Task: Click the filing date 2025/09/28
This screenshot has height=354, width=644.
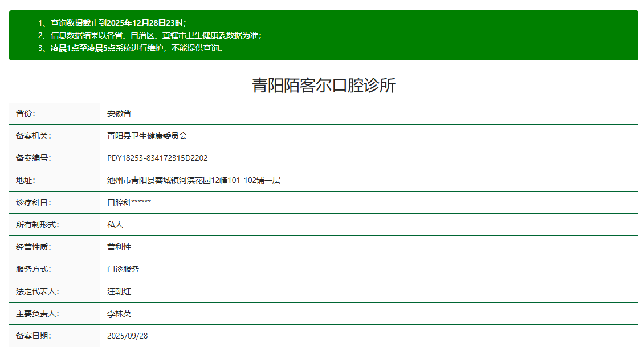Action: [127, 336]
